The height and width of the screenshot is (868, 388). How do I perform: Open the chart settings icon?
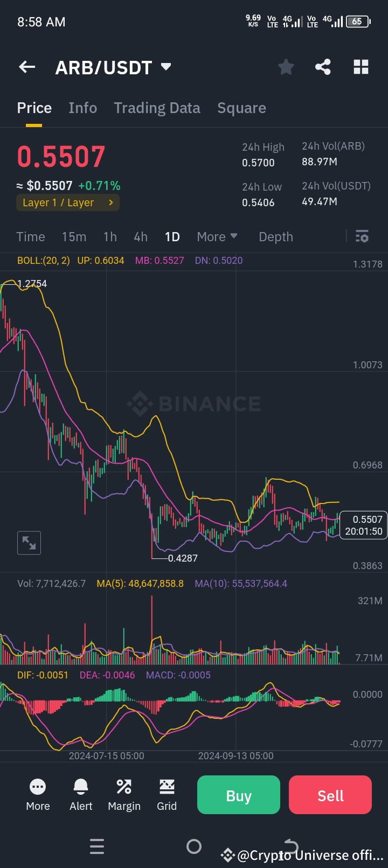tap(362, 236)
